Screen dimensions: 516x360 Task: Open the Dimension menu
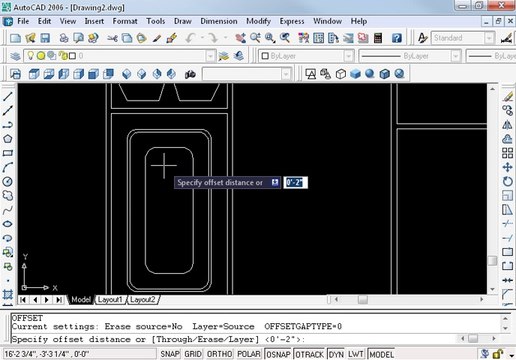[219, 21]
